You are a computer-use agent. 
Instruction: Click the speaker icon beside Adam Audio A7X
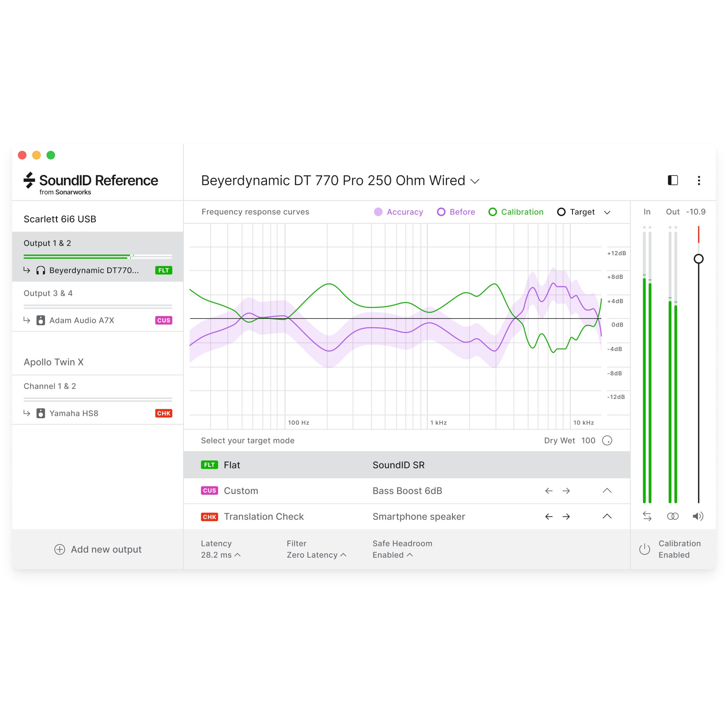41,320
